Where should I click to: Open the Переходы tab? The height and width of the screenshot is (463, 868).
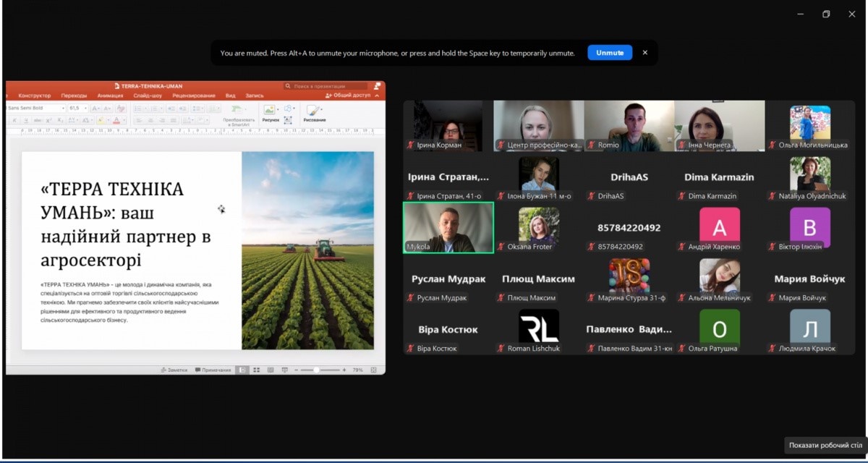tap(74, 95)
